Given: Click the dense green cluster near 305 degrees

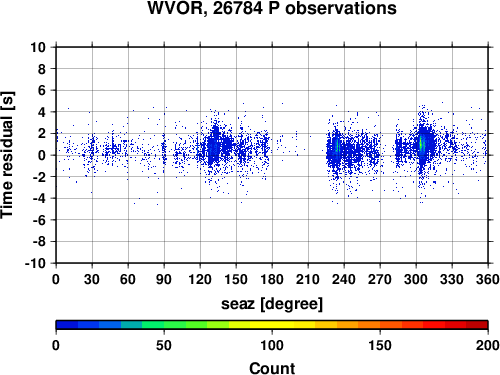Looking at the screenshot, I should pyautogui.click(x=421, y=144).
